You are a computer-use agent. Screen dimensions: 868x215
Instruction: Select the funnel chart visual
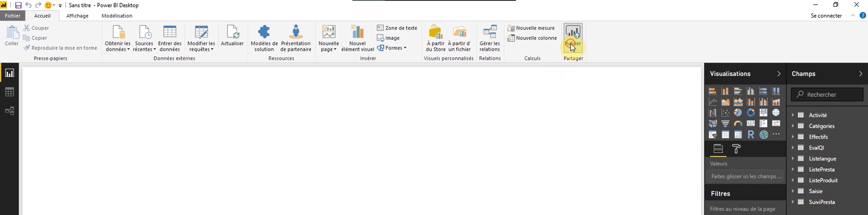[725, 124]
